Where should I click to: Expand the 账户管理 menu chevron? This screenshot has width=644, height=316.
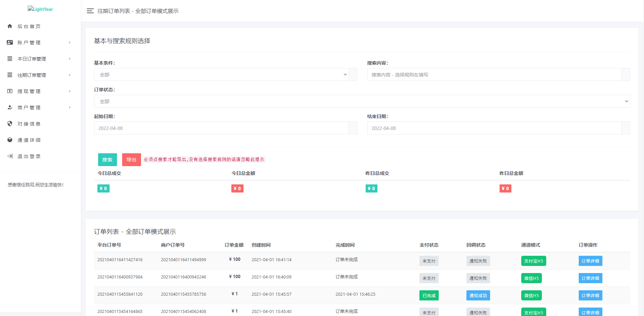[70, 42]
